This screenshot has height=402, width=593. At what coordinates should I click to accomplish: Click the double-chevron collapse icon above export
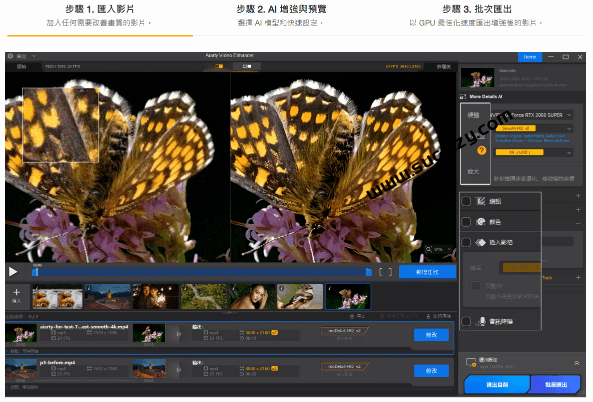pos(577,363)
